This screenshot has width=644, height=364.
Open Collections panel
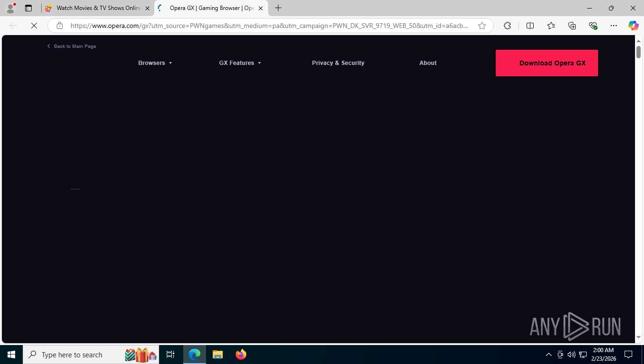pyautogui.click(x=572, y=26)
